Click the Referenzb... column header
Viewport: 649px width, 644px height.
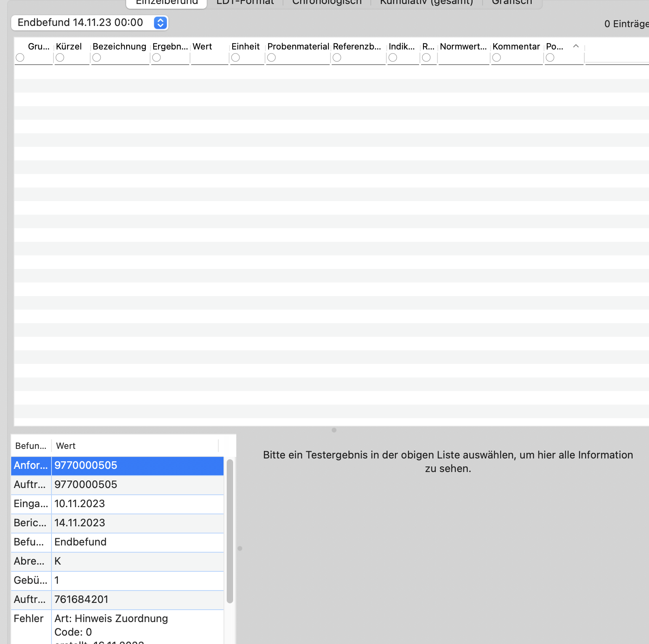(x=357, y=46)
